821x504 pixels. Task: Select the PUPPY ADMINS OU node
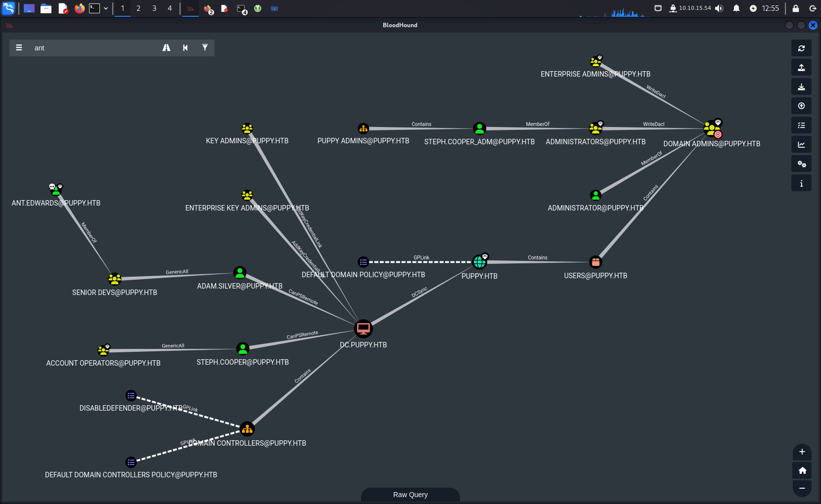pyautogui.click(x=364, y=128)
